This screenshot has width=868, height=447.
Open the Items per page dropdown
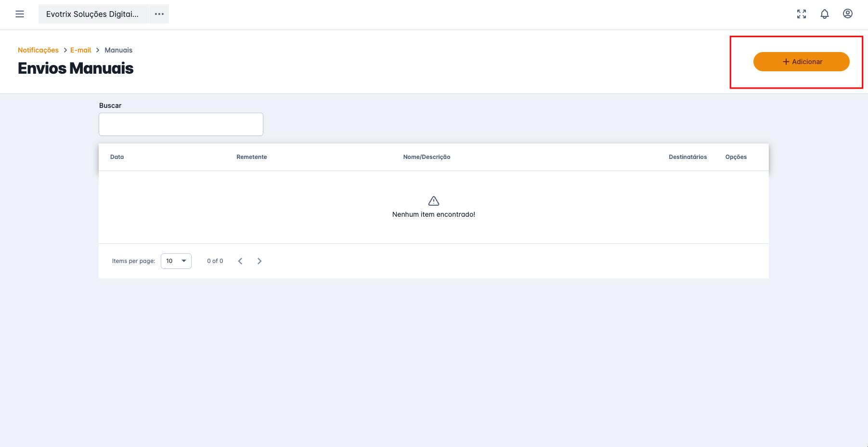pyautogui.click(x=176, y=261)
